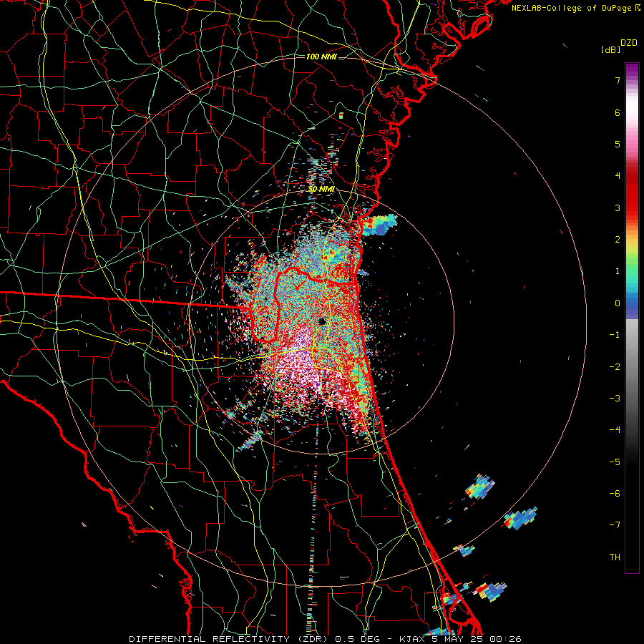The width and height of the screenshot is (644, 644).
Task: Click the 7 value on the color scale
Action: 618,80
